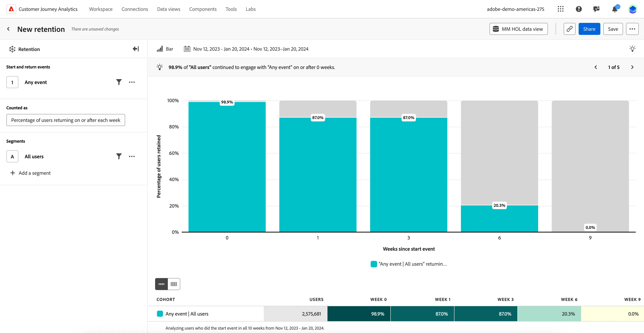Toggle the insights lightbulb icon in the toolbar
The width and height of the screenshot is (644, 333).
632,49
